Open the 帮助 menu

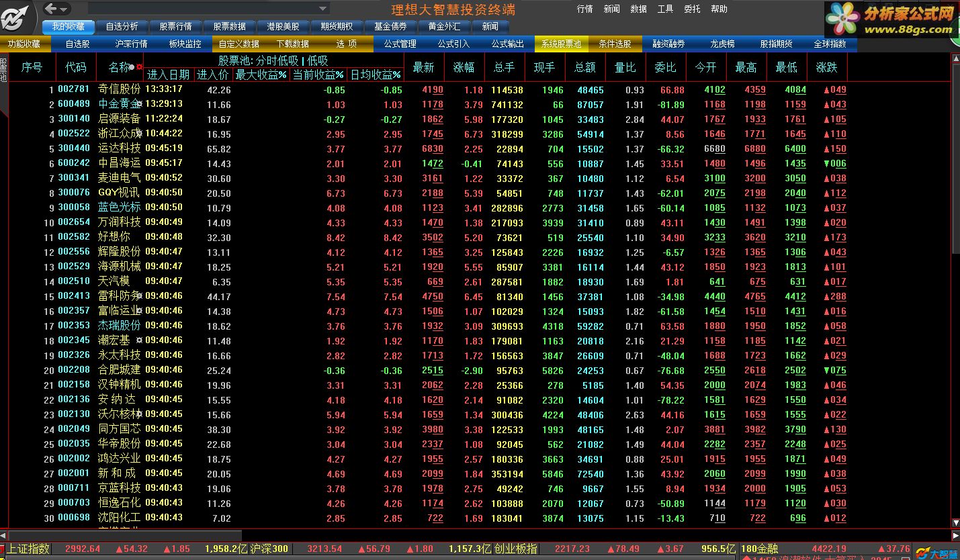click(719, 9)
